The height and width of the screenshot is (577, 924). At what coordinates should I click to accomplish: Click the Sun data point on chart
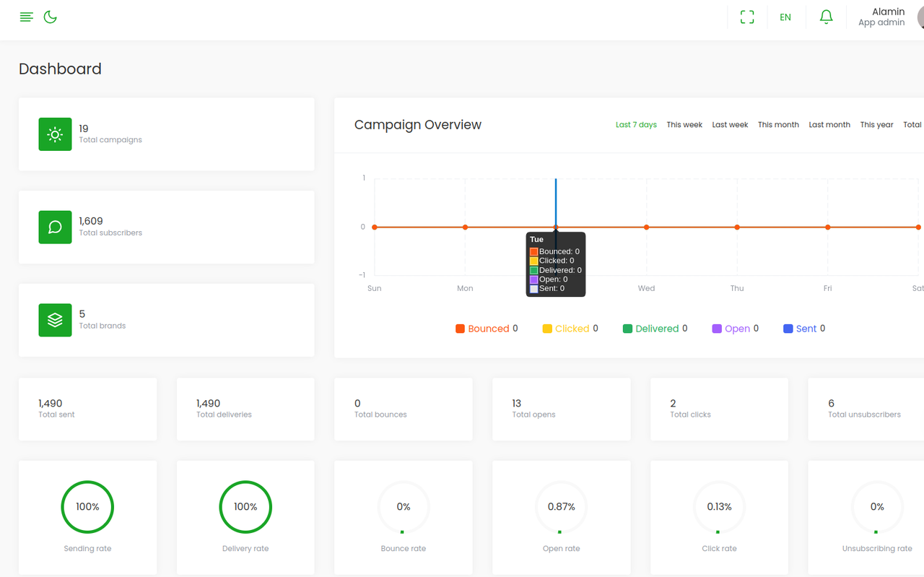coord(375,227)
